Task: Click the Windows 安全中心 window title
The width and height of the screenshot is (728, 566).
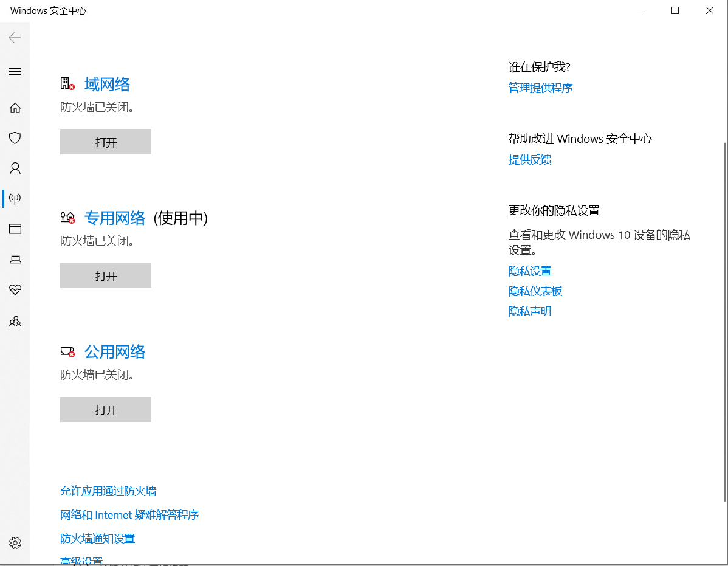Action: tap(48, 11)
